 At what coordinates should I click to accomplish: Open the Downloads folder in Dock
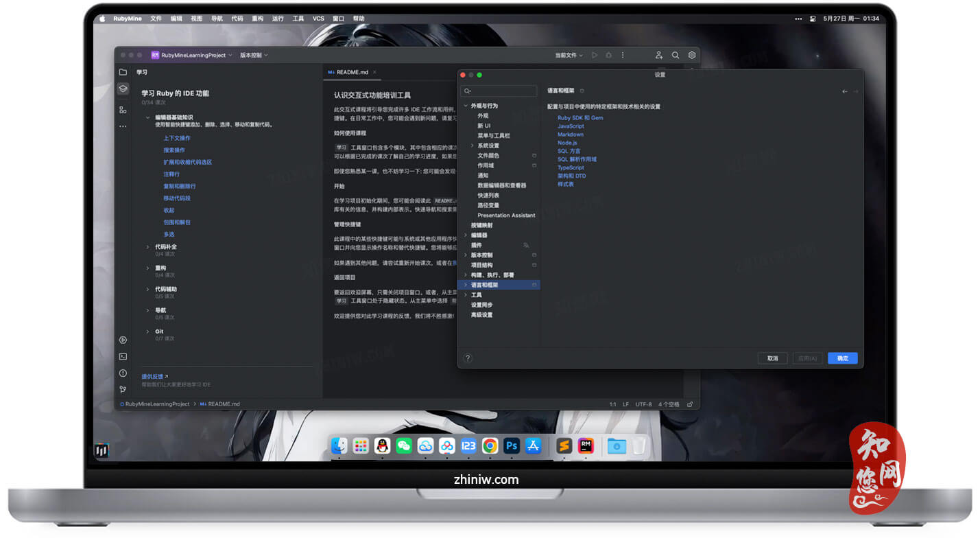tap(616, 446)
